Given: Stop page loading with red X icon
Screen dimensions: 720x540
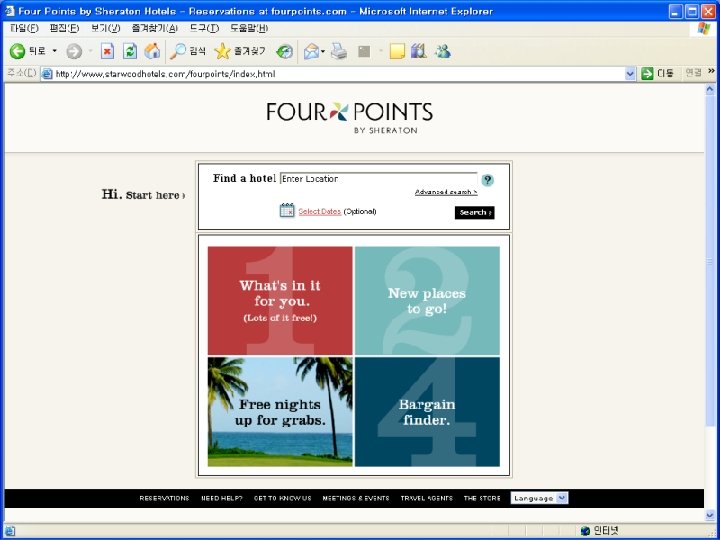Looking at the screenshot, I should [x=107, y=51].
